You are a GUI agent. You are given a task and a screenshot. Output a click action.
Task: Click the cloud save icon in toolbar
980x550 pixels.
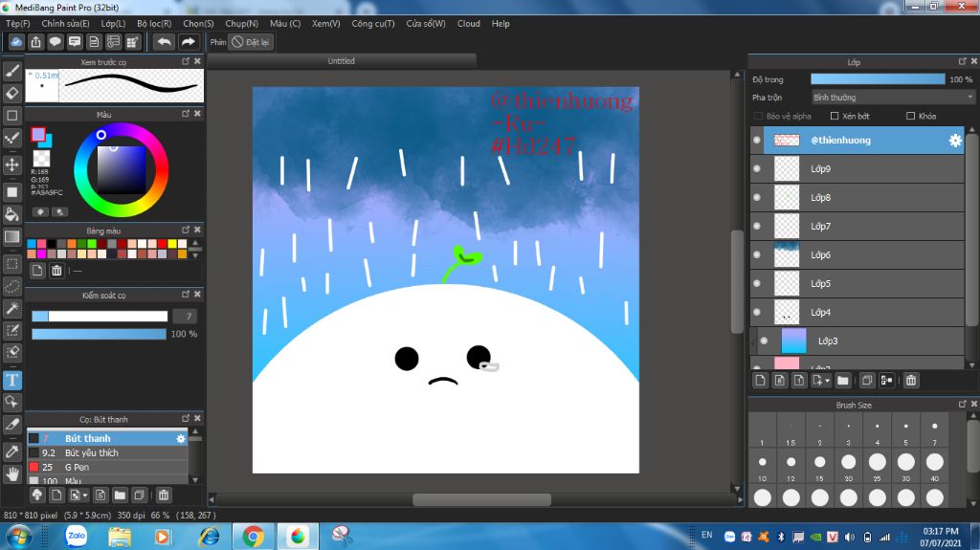(16, 42)
